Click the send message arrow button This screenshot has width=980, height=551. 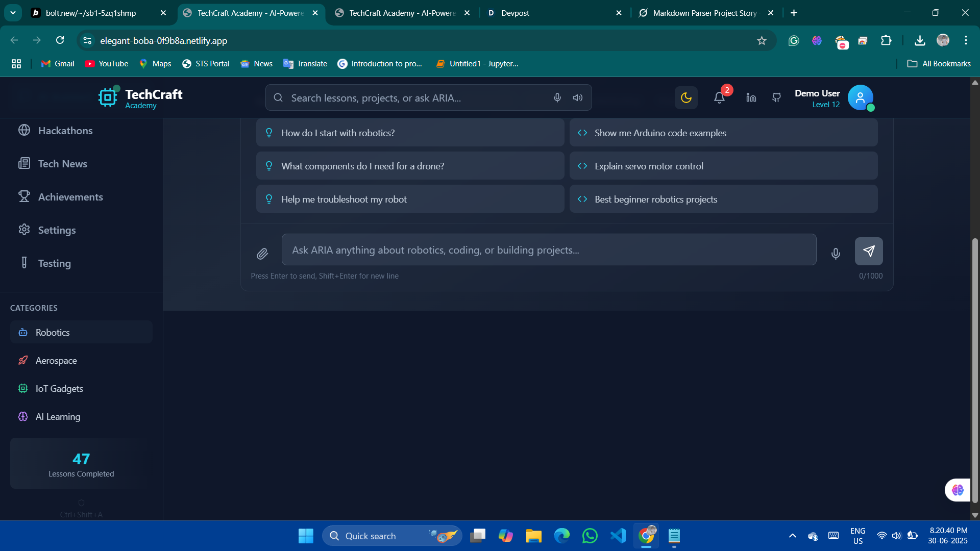(869, 251)
